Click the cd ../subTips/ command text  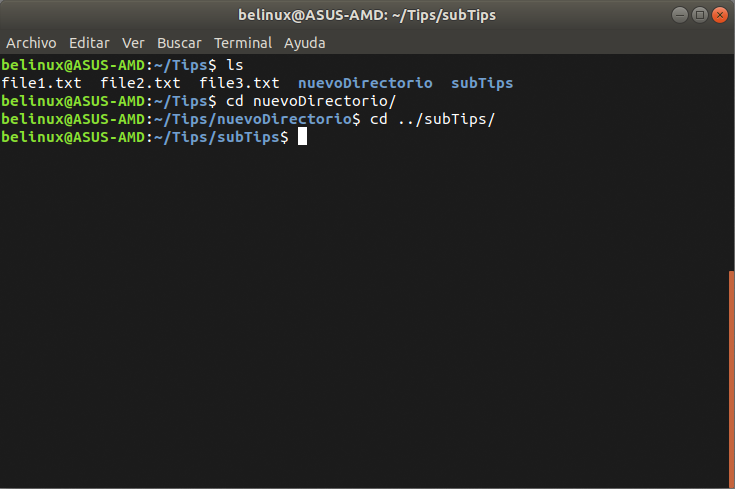[432, 119]
